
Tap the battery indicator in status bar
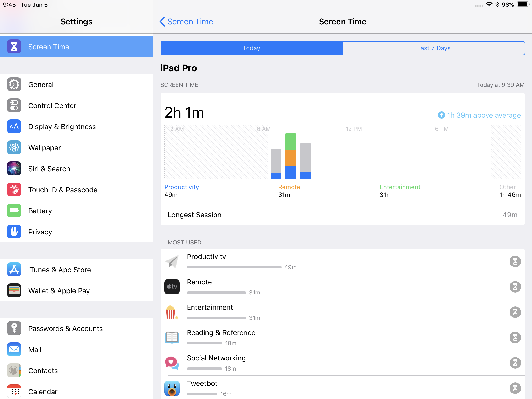pos(523,5)
